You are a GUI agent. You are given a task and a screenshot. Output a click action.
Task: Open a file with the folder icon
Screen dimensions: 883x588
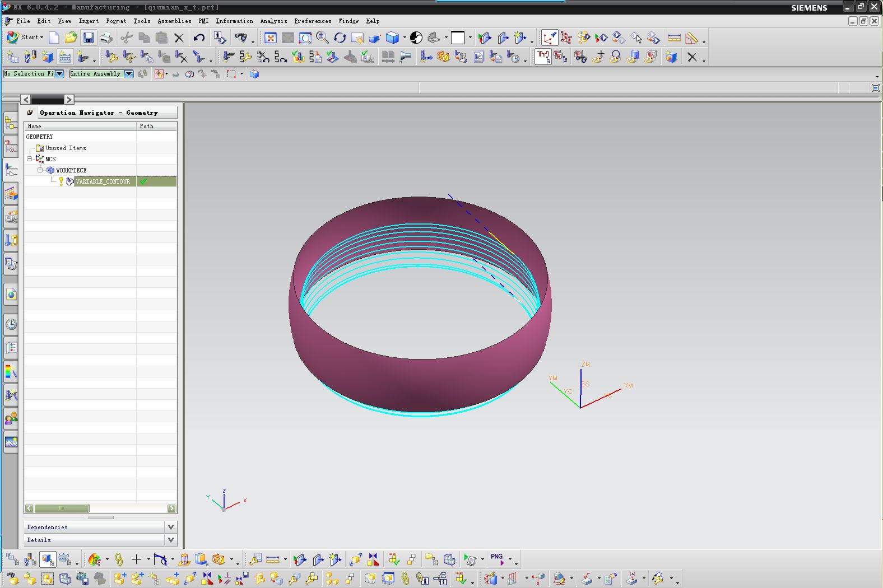pyautogui.click(x=71, y=38)
